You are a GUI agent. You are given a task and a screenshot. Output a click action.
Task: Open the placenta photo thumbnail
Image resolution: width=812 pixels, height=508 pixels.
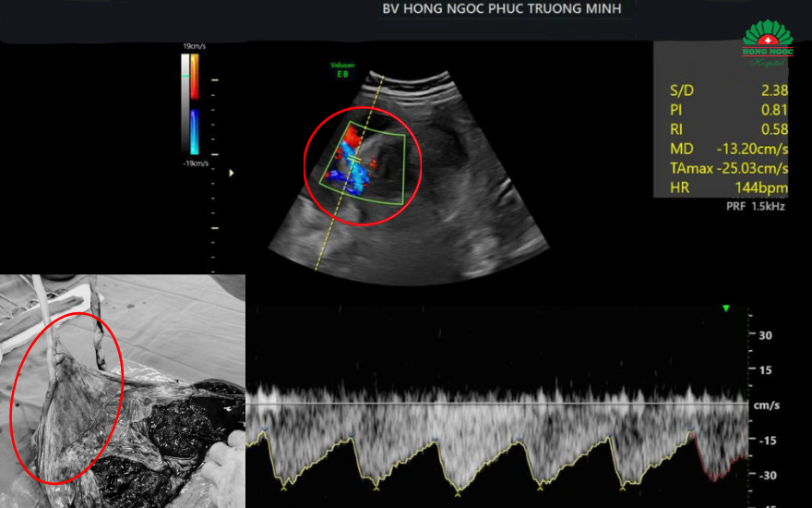click(x=123, y=391)
